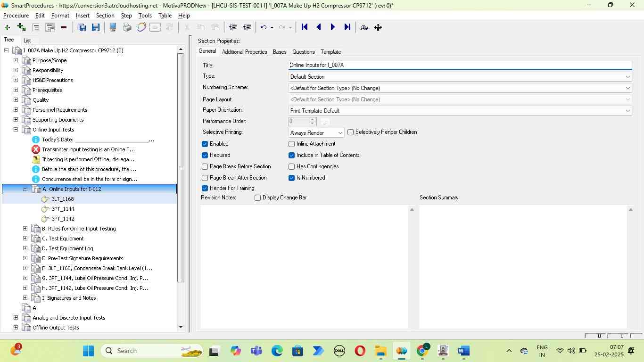
Task: Click the find/search toolbar icon
Action: coord(364,27)
